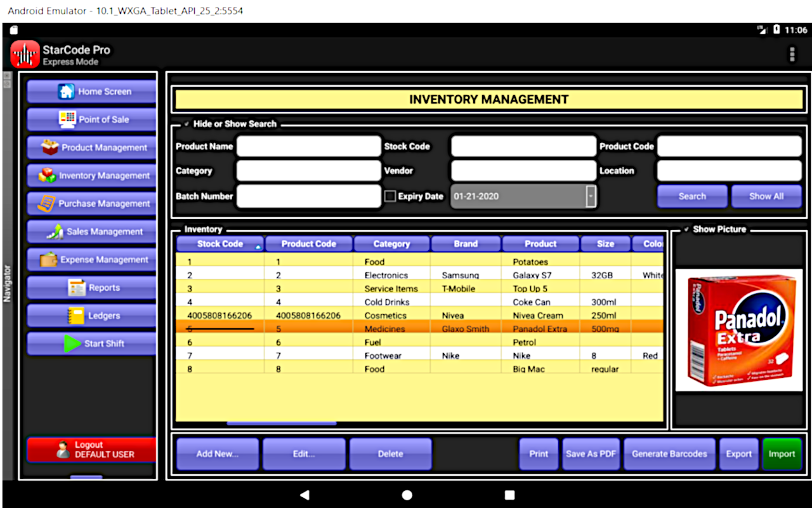
Task: Open Sales Management via the growth chart icon
Action: point(54,231)
